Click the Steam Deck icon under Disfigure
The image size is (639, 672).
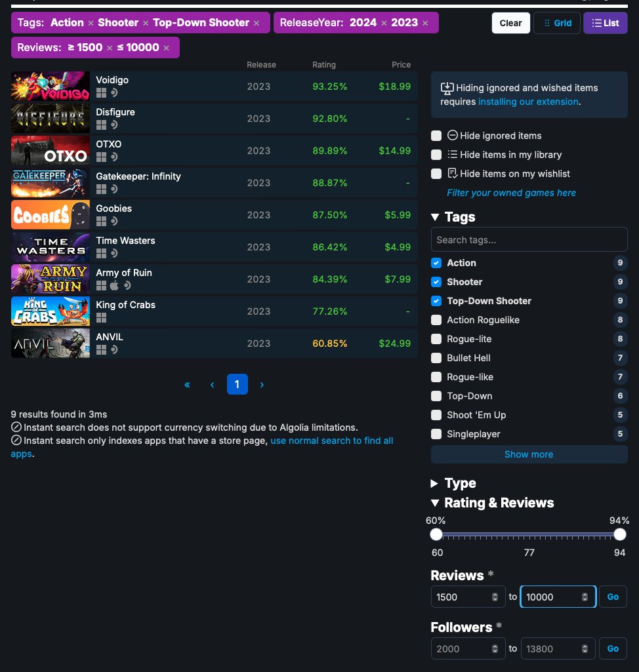coord(114,125)
